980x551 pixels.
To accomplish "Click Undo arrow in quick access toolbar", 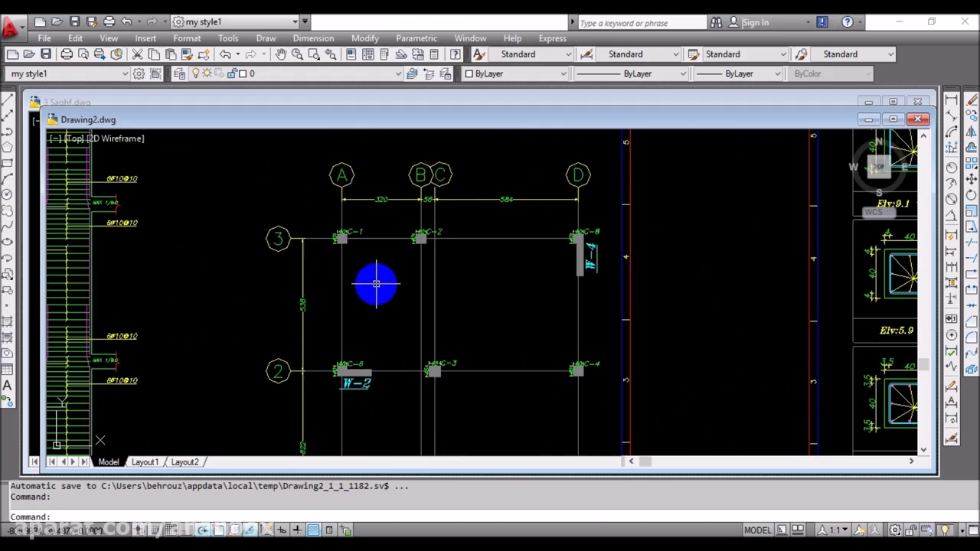I will coord(126,21).
